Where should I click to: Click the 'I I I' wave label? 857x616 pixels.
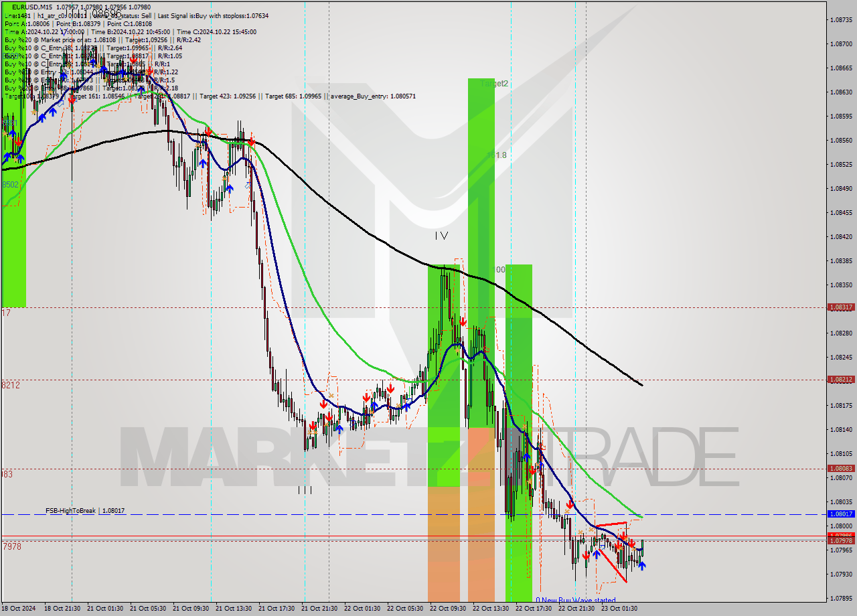305,490
